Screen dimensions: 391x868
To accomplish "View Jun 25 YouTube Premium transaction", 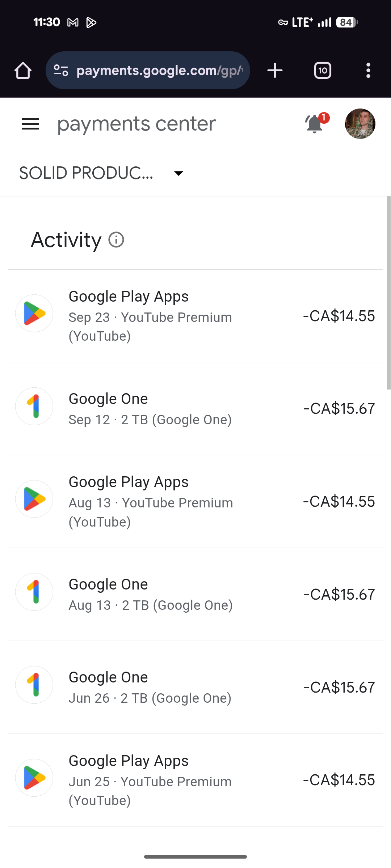I will 195,780.
